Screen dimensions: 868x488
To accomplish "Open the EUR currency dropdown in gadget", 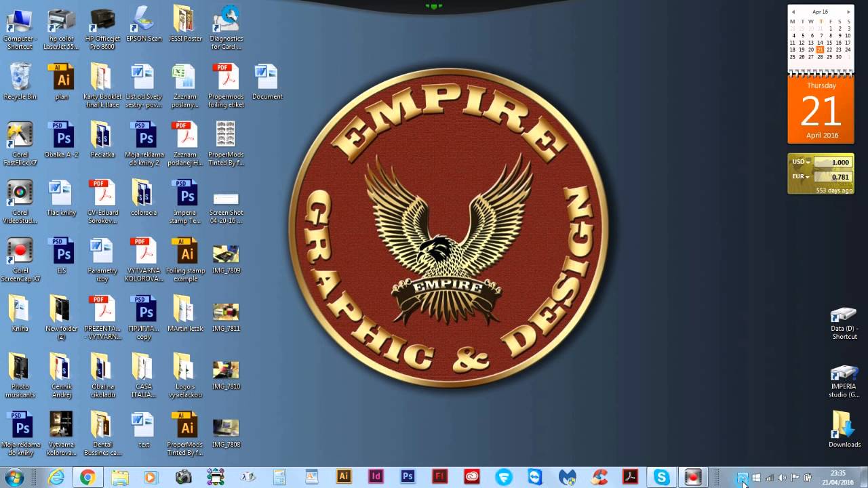I will coord(801,177).
